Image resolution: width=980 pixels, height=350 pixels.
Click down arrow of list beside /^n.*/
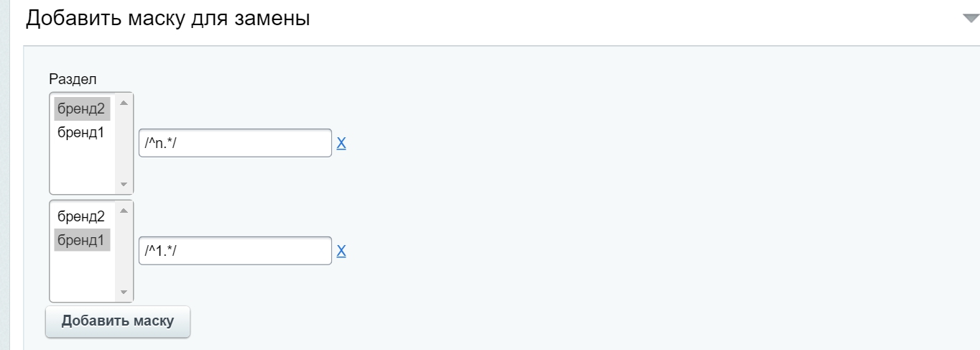(x=123, y=185)
